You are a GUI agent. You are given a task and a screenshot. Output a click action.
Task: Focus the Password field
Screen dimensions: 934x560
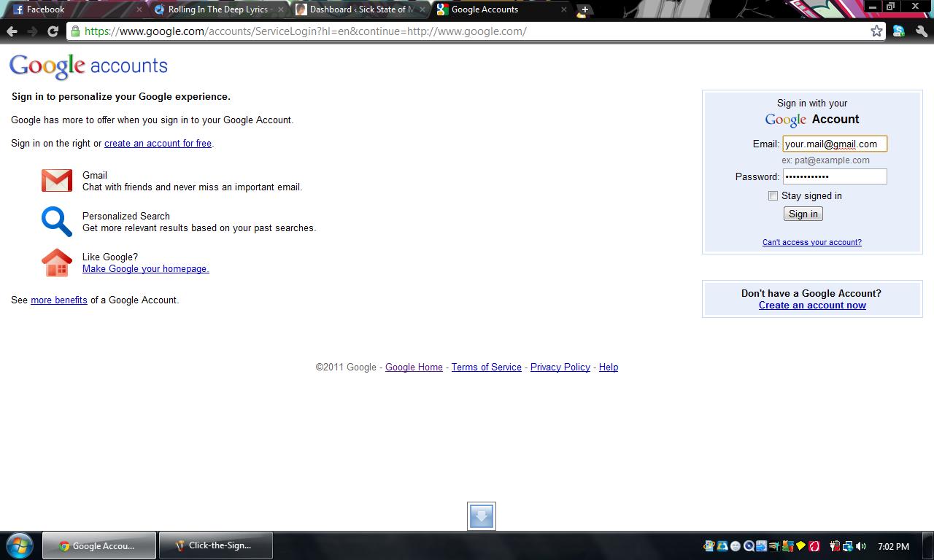834,176
